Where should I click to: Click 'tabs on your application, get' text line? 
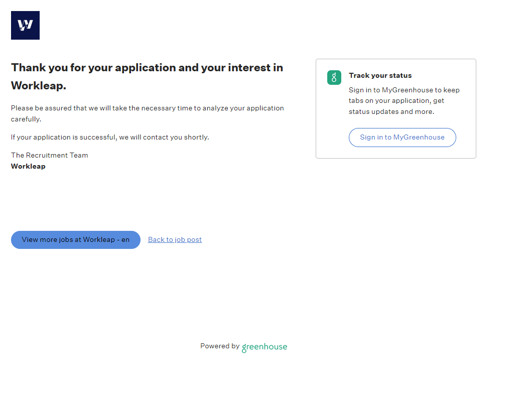pos(396,101)
